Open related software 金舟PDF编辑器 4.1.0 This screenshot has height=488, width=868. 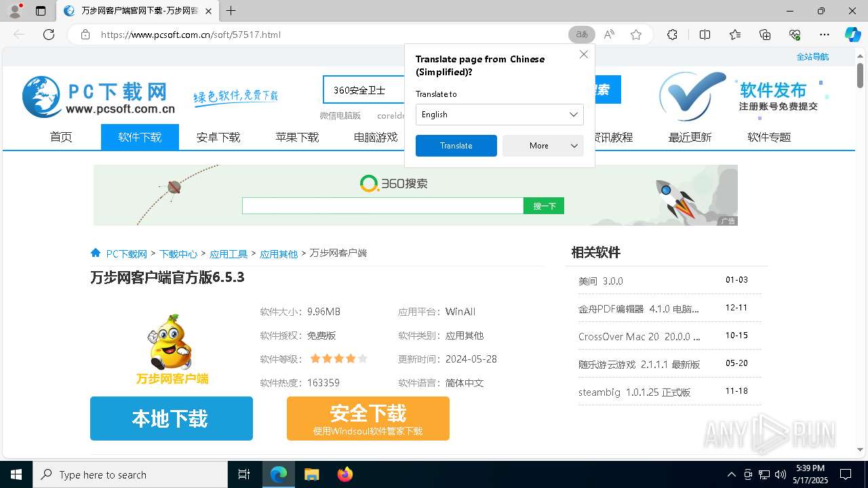tap(639, 308)
